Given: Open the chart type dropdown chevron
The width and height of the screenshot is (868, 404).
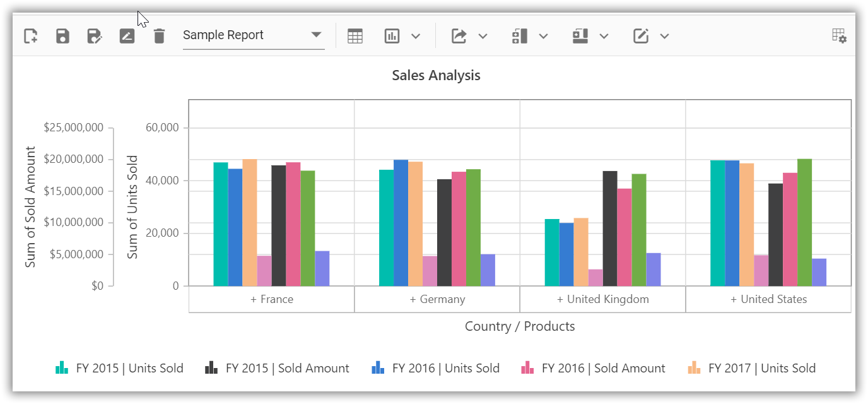Looking at the screenshot, I should pos(416,36).
